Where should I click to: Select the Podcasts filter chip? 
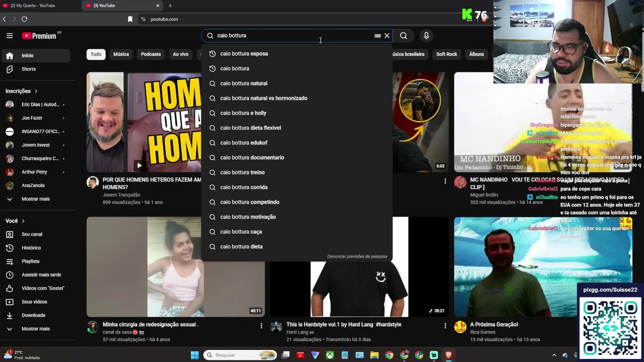(151, 54)
